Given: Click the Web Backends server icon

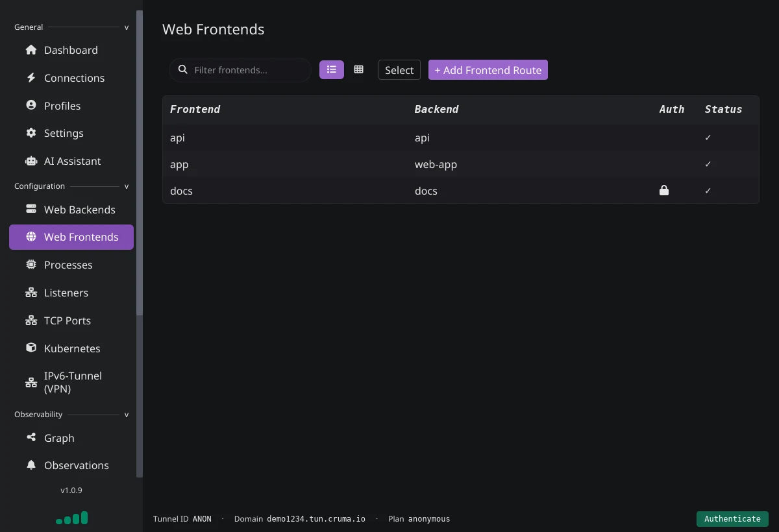Looking at the screenshot, I should click(x=31, y=209).
